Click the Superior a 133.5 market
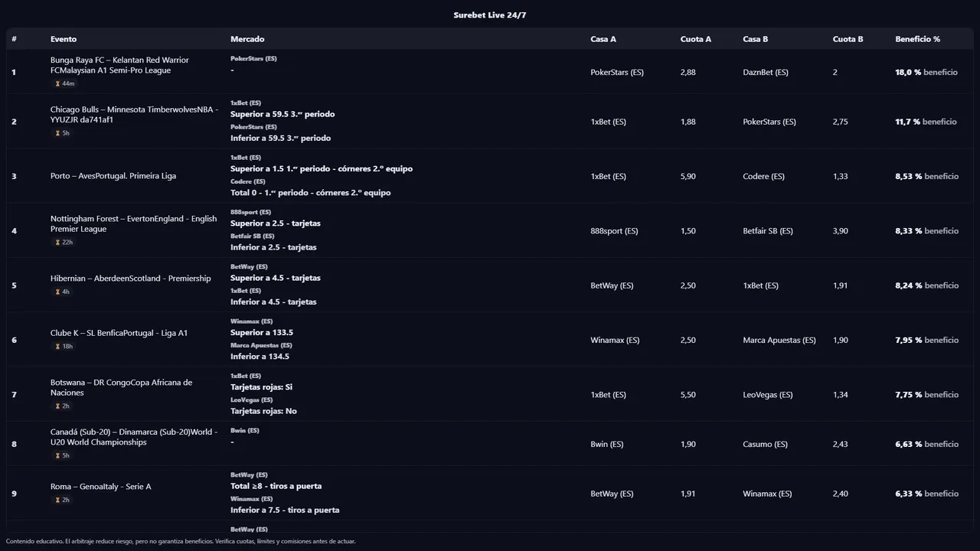Image resolution: width=980 pixels, height=551 pixels. click(x=262, y=333)
